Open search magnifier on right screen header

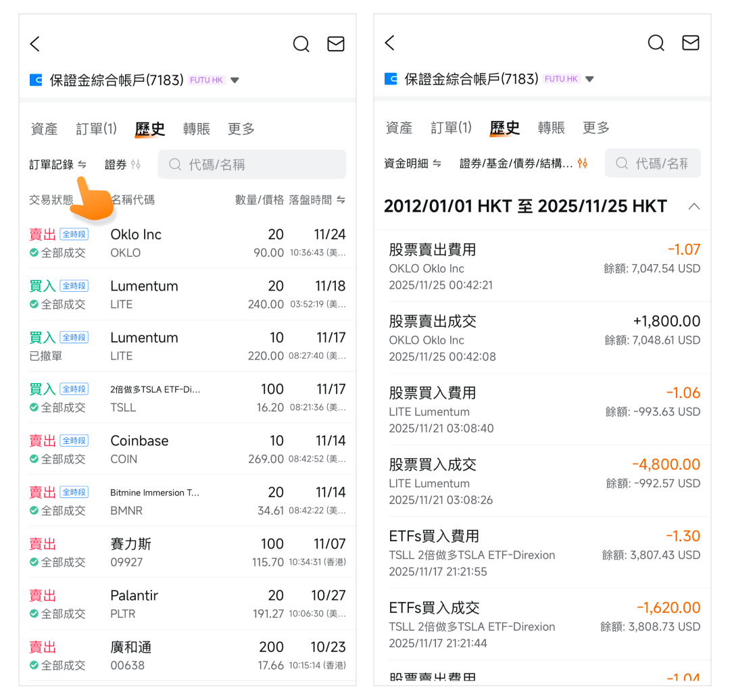coord(656,43)
